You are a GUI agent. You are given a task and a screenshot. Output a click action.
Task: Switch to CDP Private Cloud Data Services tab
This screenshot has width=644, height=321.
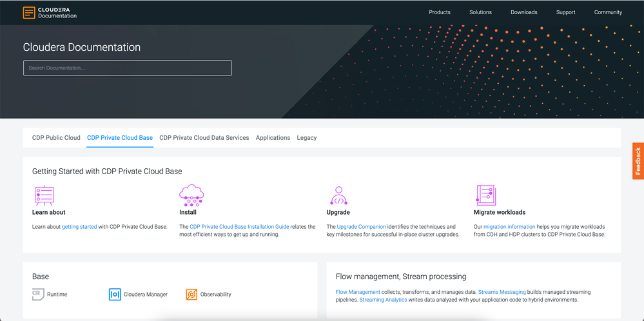[204, 138]
